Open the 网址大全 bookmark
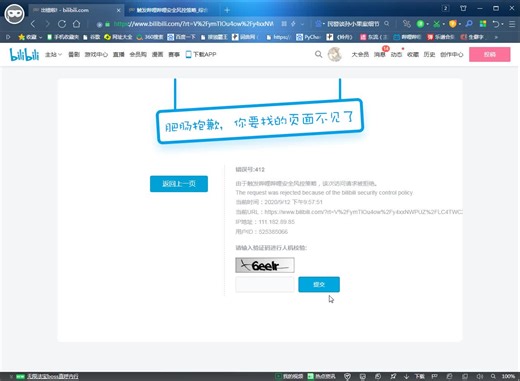 (118, 37)
